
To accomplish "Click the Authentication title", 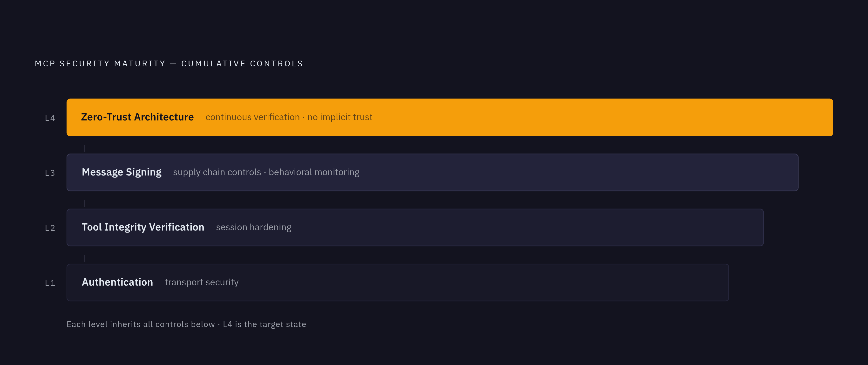I will click(117, 282).
